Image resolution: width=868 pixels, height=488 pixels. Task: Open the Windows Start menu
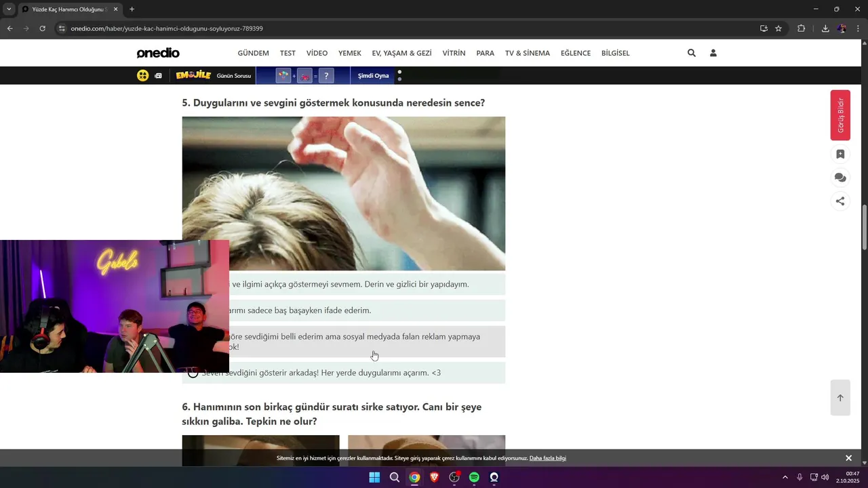tap(374, 477)
